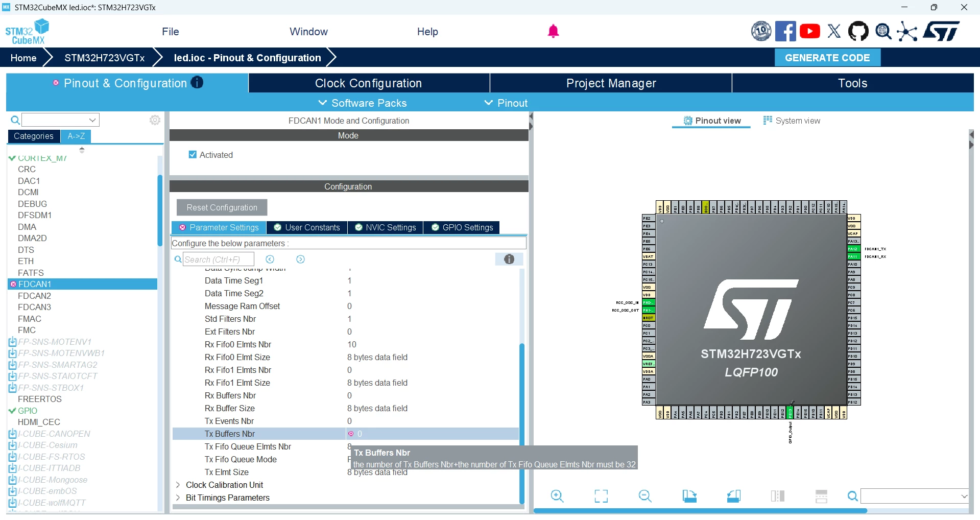Click the pinout horizontal scrollbar

[x=700, y=511]
